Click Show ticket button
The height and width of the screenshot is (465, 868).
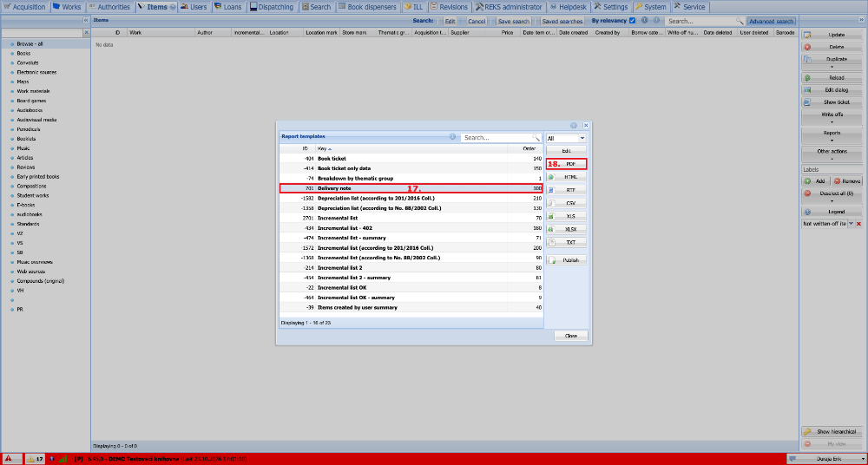832,102
